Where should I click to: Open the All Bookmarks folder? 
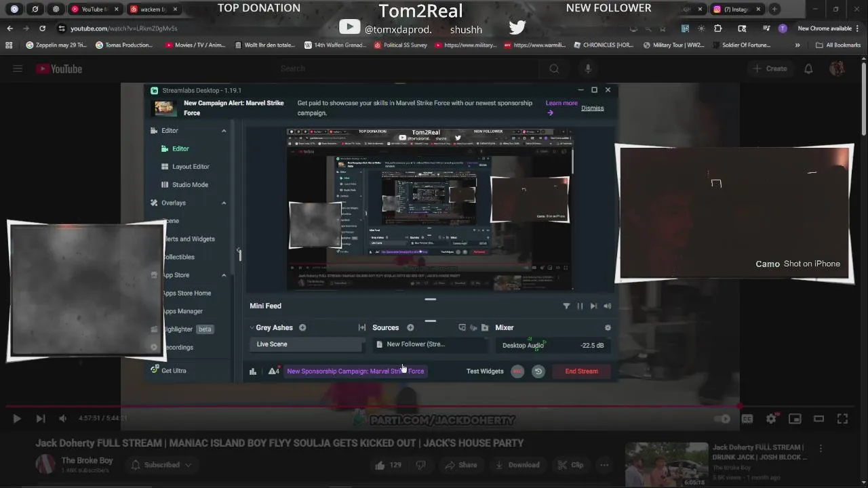[837, 45]
